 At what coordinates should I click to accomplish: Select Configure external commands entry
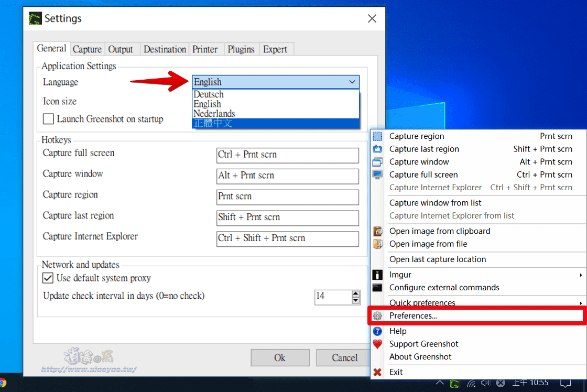pyautogui.click(x=479, y=288)
